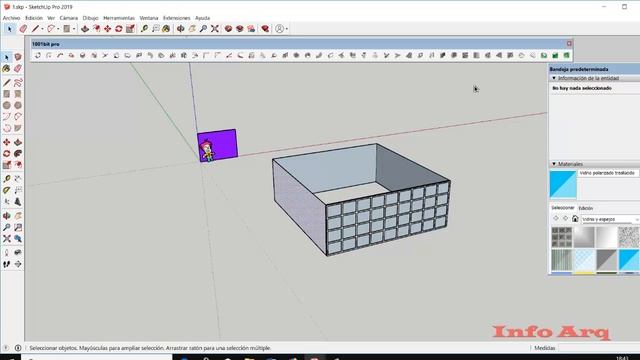Open the Vidrio y espejos library dropdown
The height and width of the screenshot is (360, 640).
[x=610, y=219]
